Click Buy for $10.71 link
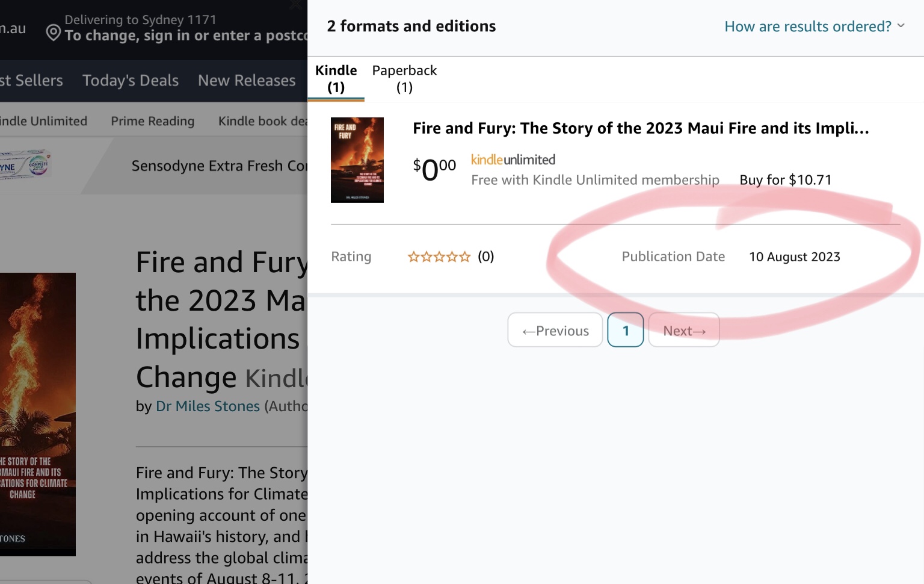 786,180
